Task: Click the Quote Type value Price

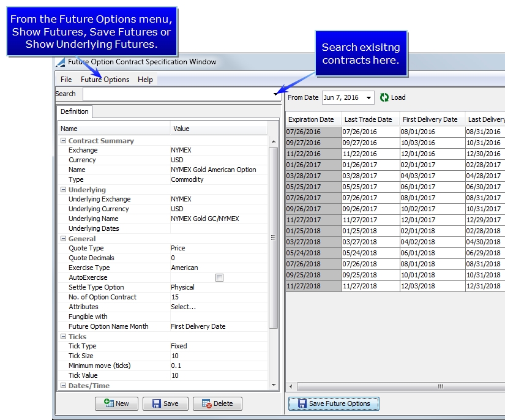Action: tap(178, 248)
